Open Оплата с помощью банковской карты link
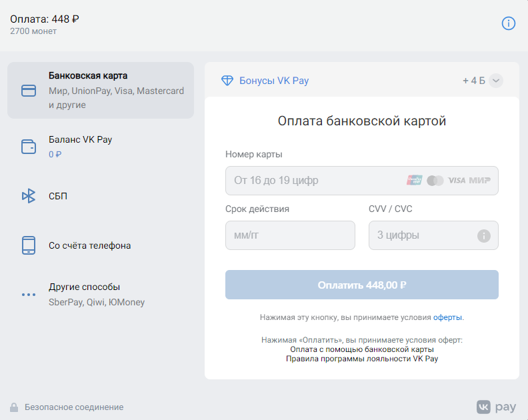The image size is (528, 420). [x=361, y=349]
